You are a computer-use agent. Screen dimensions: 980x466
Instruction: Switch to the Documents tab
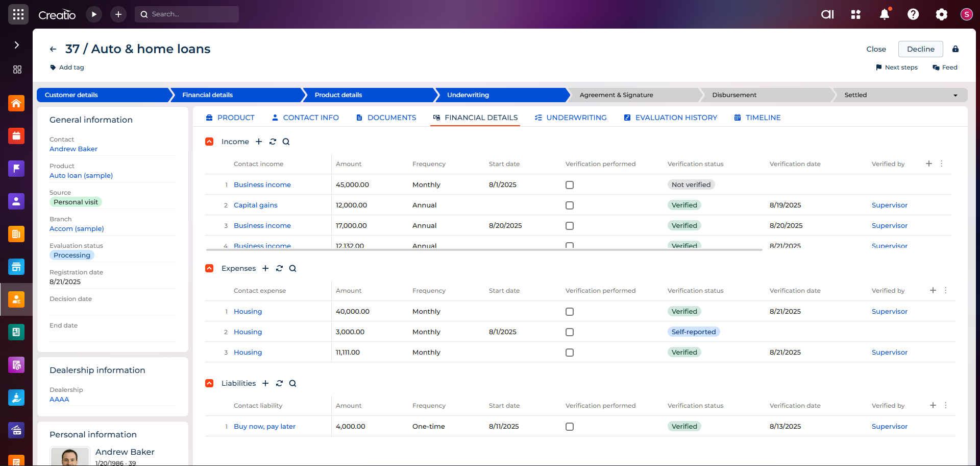pyautogui.click(x=386, y=118)
